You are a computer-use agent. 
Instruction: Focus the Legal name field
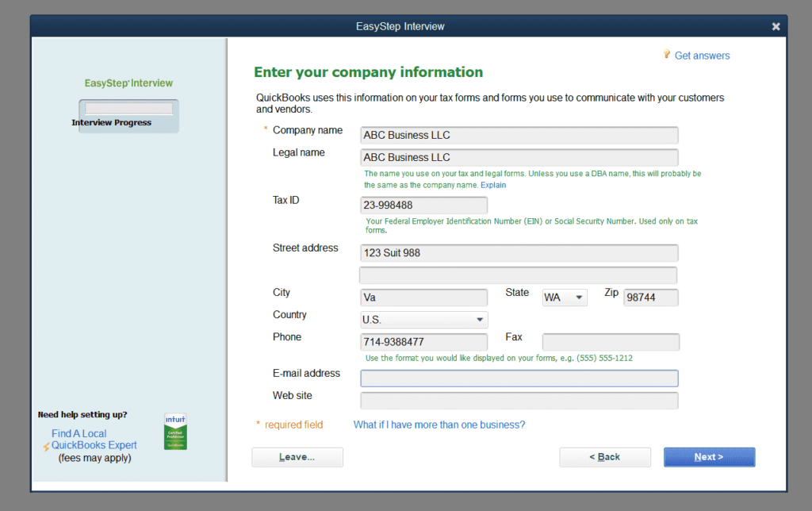[519, 158]
